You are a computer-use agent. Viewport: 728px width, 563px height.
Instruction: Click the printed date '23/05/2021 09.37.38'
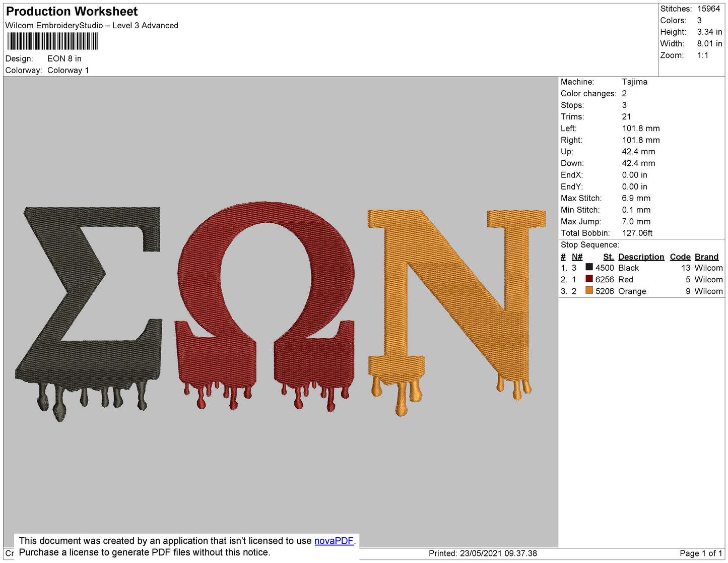pos(498,553)
